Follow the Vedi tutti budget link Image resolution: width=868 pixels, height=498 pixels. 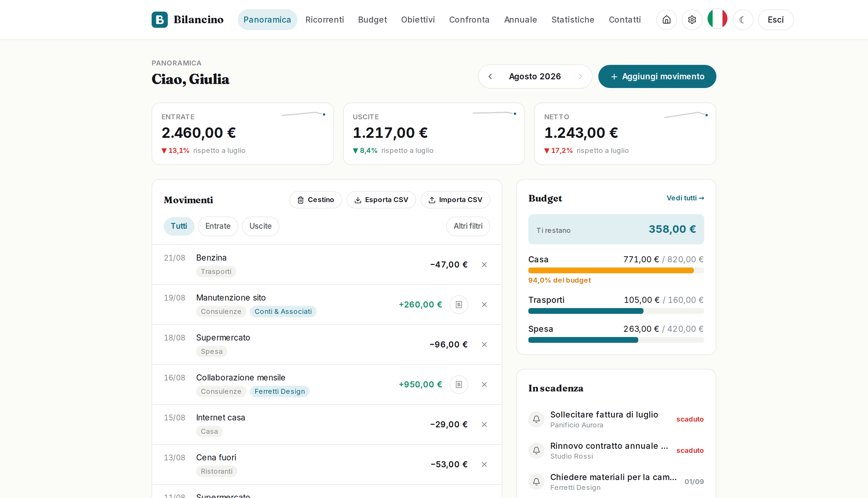tap(685, 198)
